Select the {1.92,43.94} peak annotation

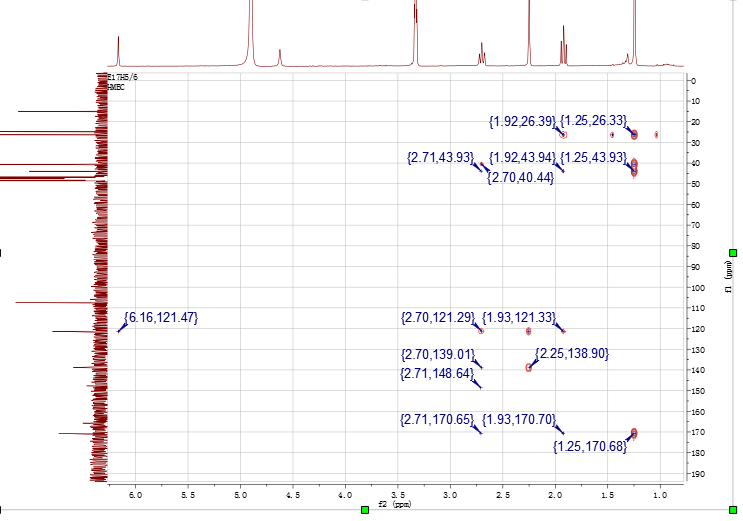coord(522,157)
